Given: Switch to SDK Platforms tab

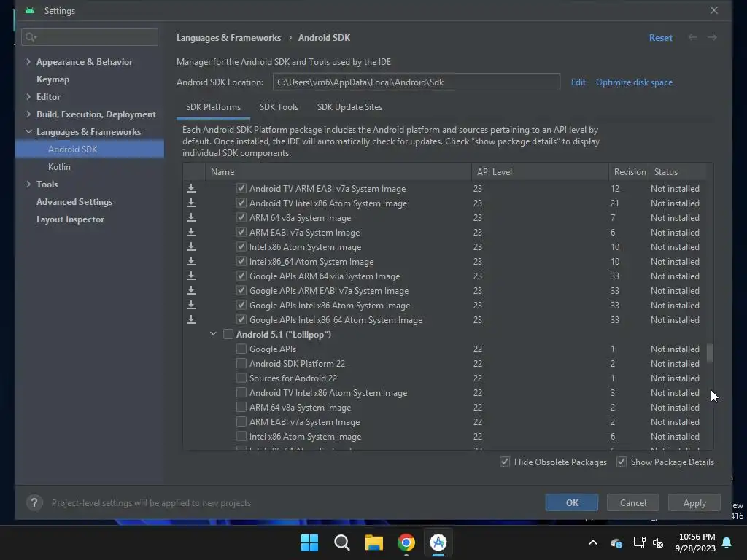Looking at the screenshot, I should [214, 107].
